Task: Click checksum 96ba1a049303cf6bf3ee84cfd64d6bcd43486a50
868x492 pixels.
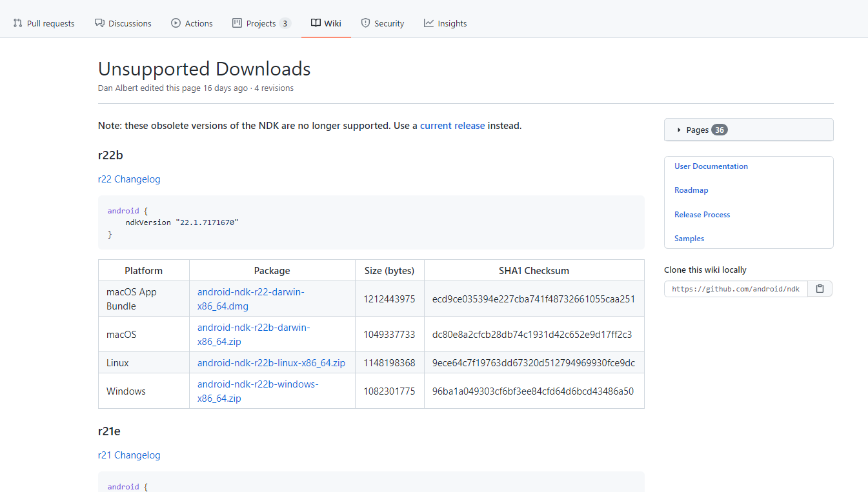Action: [533, 391]
